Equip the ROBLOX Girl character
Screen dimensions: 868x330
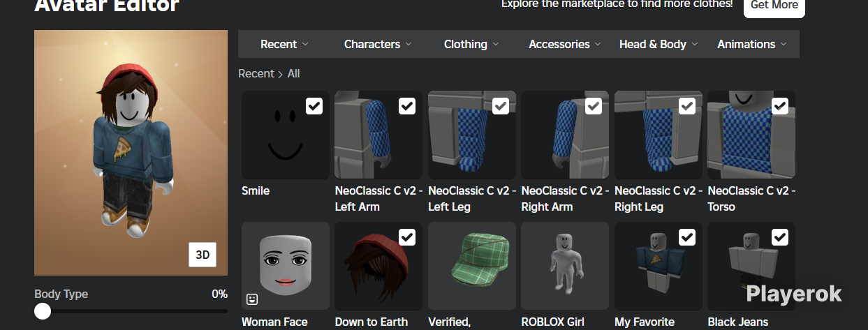(x=565, y=266)
